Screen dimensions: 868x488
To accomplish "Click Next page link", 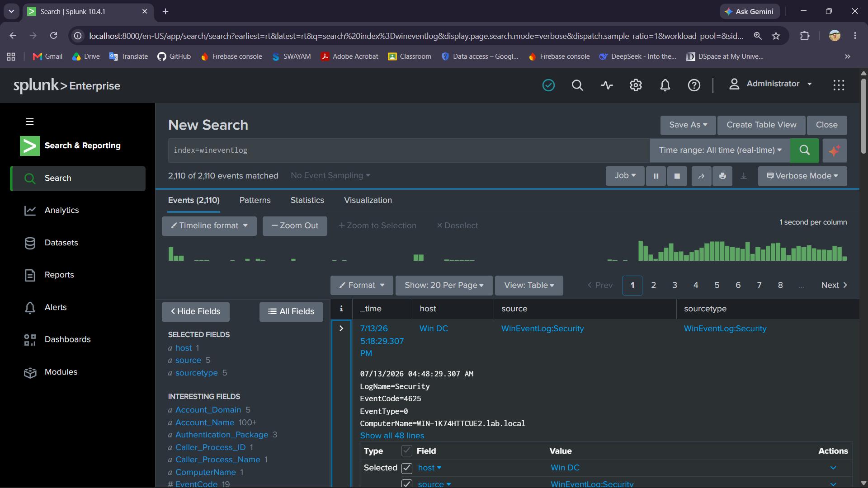I will 834,285.
